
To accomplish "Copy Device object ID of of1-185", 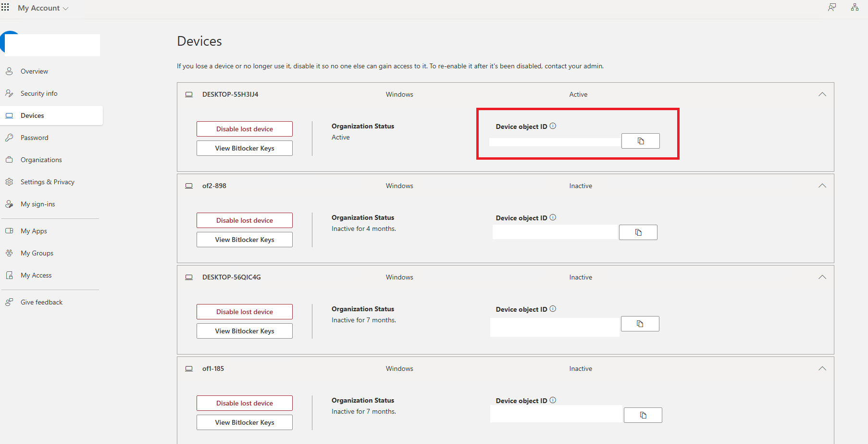I will 643,415.
